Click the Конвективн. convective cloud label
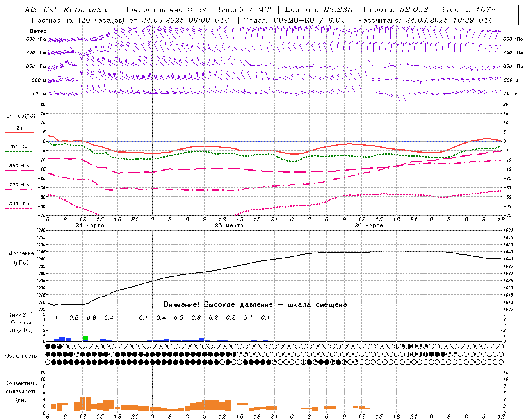 coord(21,383)
